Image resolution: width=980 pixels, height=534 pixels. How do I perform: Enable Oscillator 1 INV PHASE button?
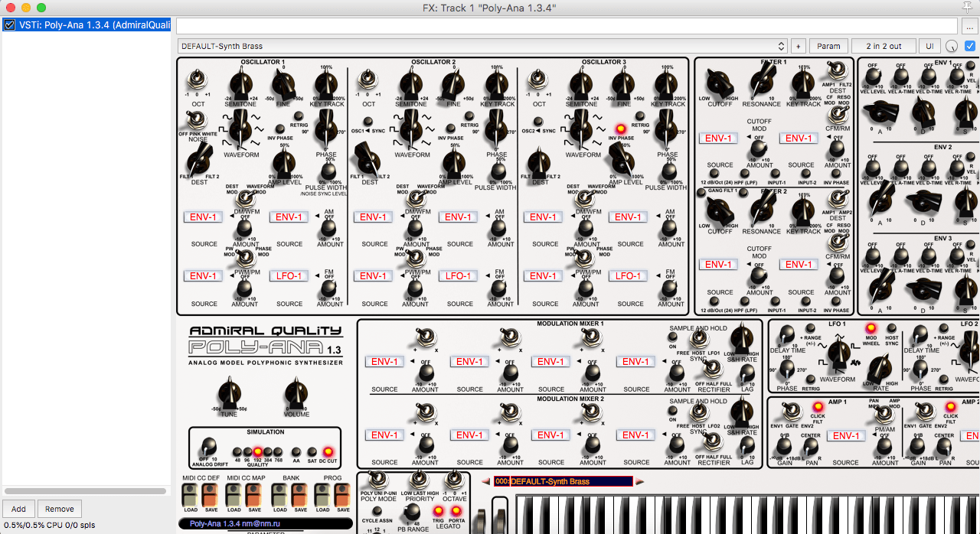tap(279, 129)
